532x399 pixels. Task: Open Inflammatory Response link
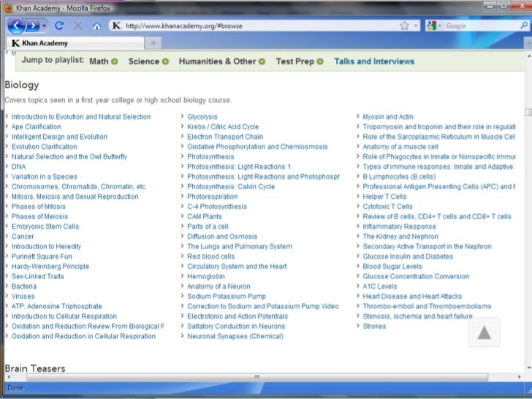(399, 227)
